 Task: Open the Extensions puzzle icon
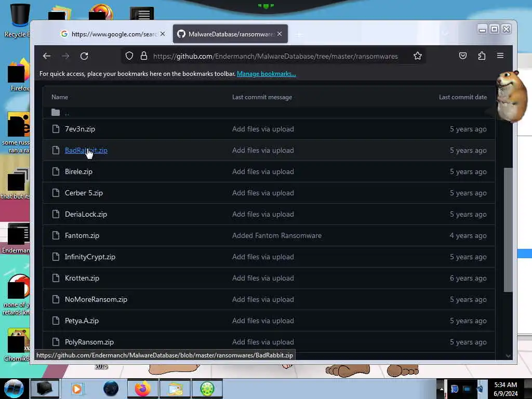click(x=482, y=56)
